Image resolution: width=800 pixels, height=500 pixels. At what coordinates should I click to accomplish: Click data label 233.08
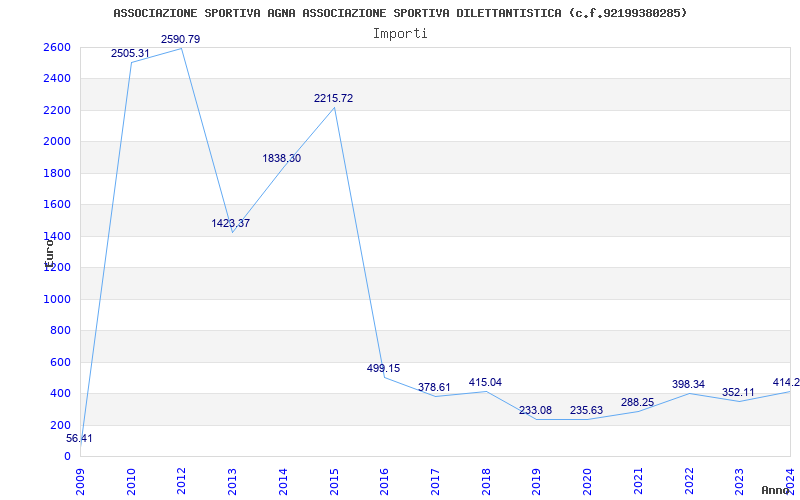coord(535,410)
